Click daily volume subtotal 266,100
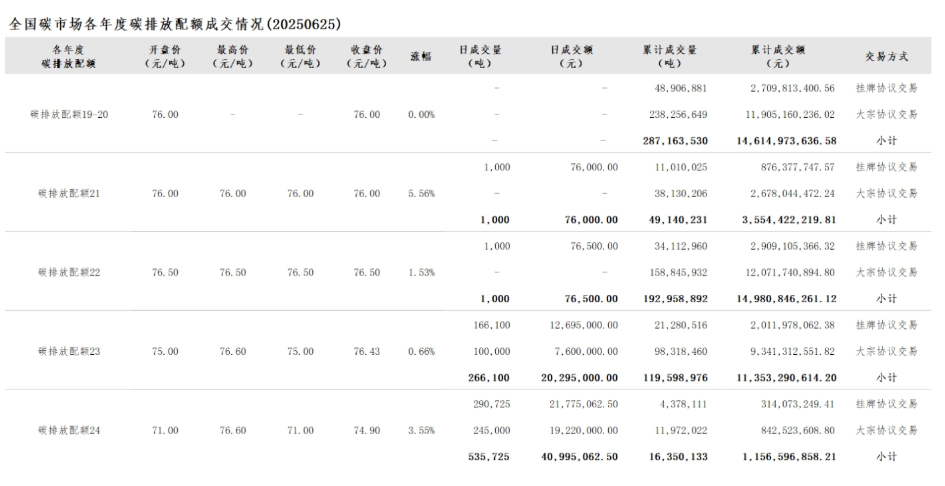The image size is (945, 486). pyautogui.click(x=489, y=377)
